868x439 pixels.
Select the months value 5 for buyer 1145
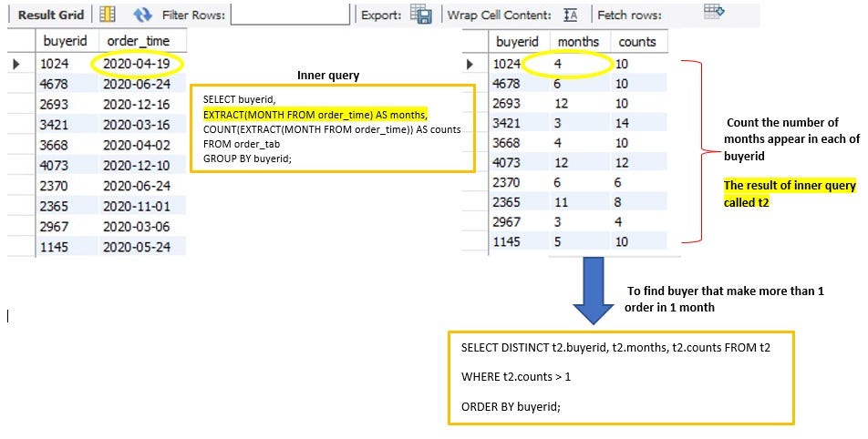(558, 241)
